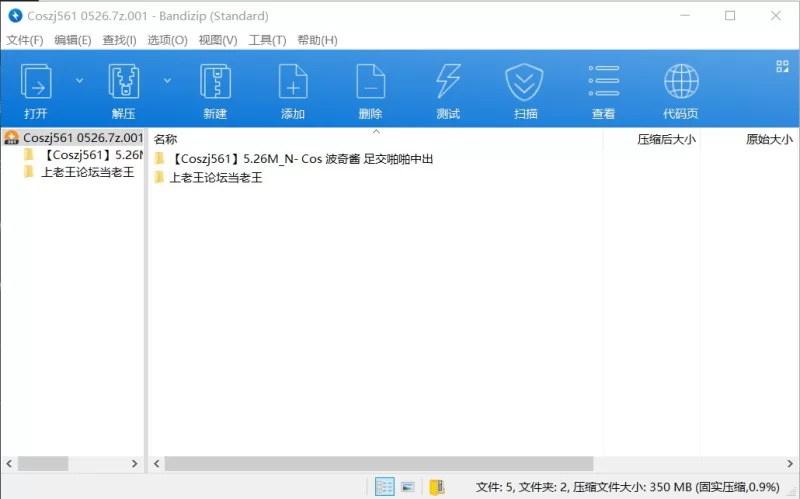Switch to details list view in status bar
The image size is (800, 499).
(x=384, y=487)
